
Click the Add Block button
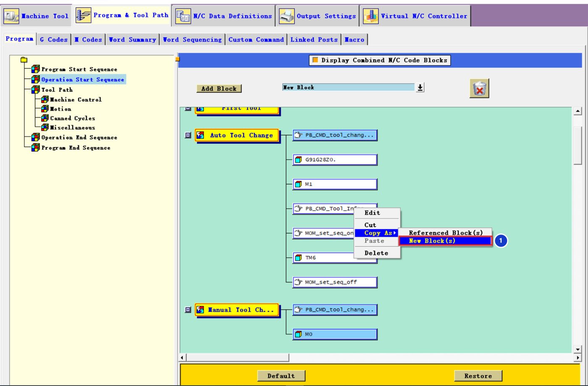[x=219, y=89]
